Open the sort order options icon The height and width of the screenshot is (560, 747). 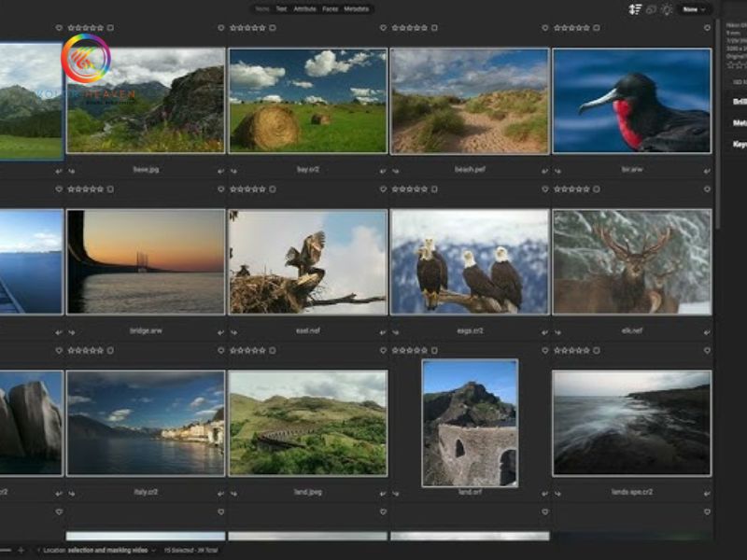[635, 9]
